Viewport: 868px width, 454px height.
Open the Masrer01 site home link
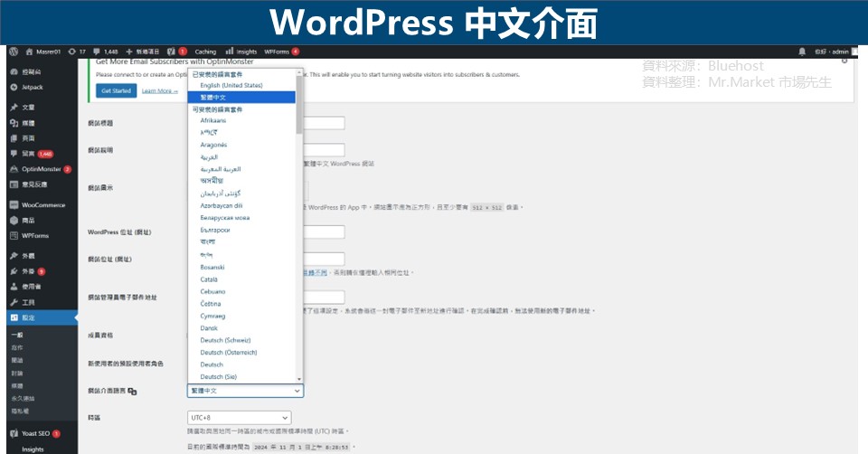(43, 52)
